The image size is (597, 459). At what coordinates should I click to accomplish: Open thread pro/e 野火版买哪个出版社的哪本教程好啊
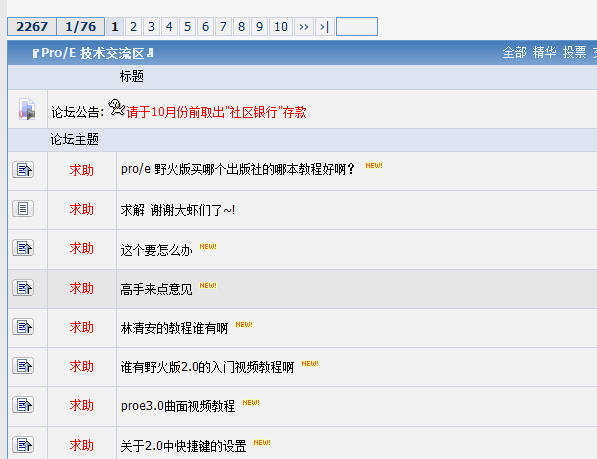(x=238, y=169)
